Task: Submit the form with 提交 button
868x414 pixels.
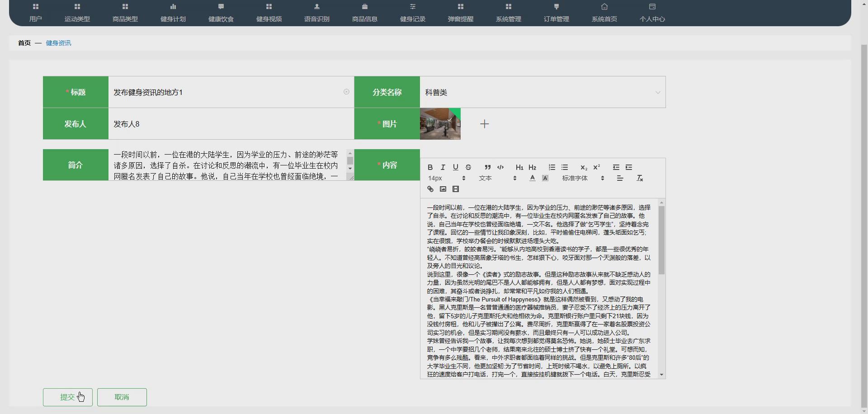Action: (67, 397)
